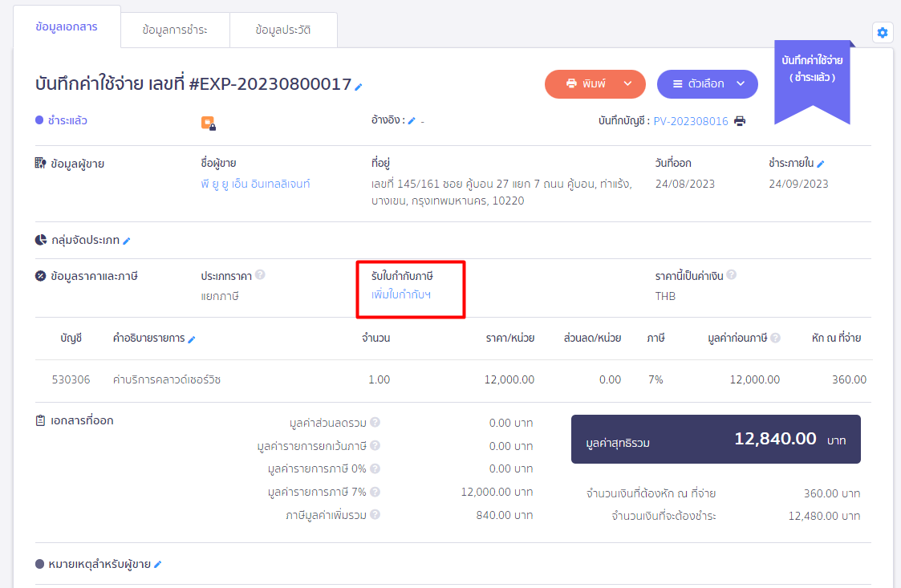Edit the อ้างอิง reference field pencil

[x=412, y=121]
